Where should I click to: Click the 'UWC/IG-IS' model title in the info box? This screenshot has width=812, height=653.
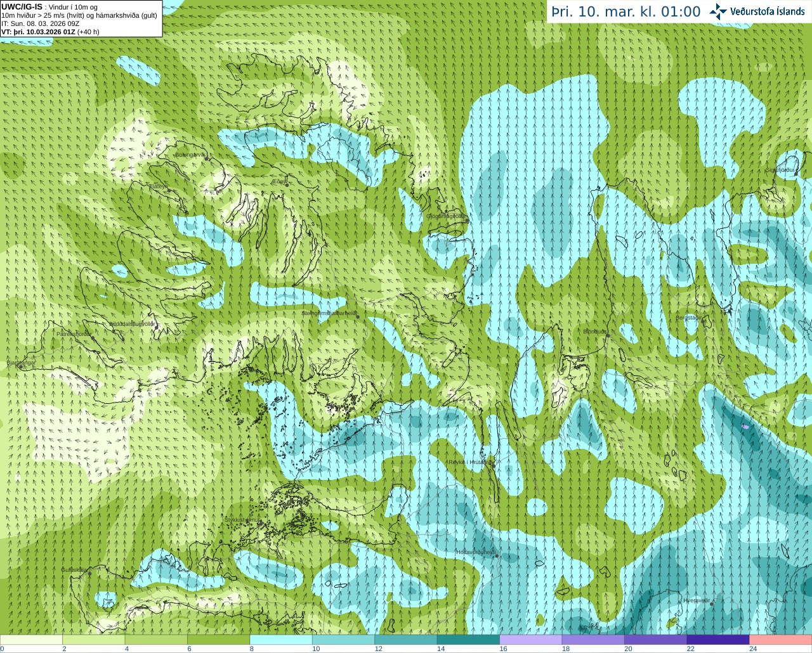[x=22, y=6]
